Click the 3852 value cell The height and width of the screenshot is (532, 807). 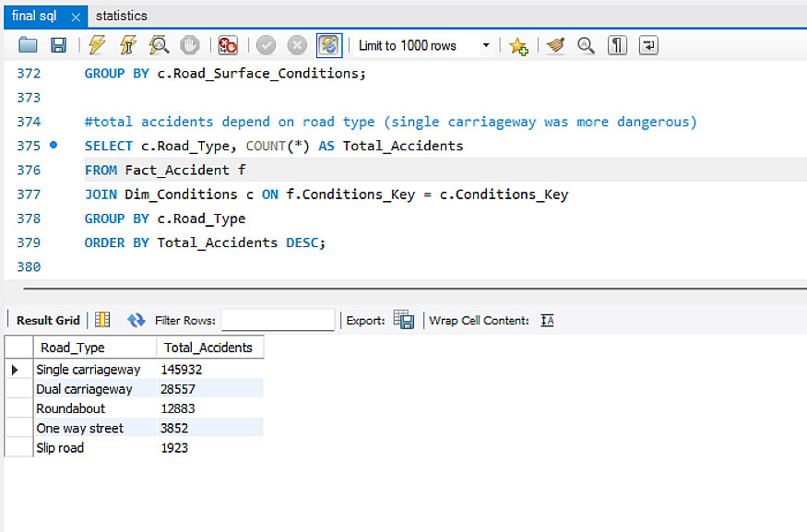point(210,428)
